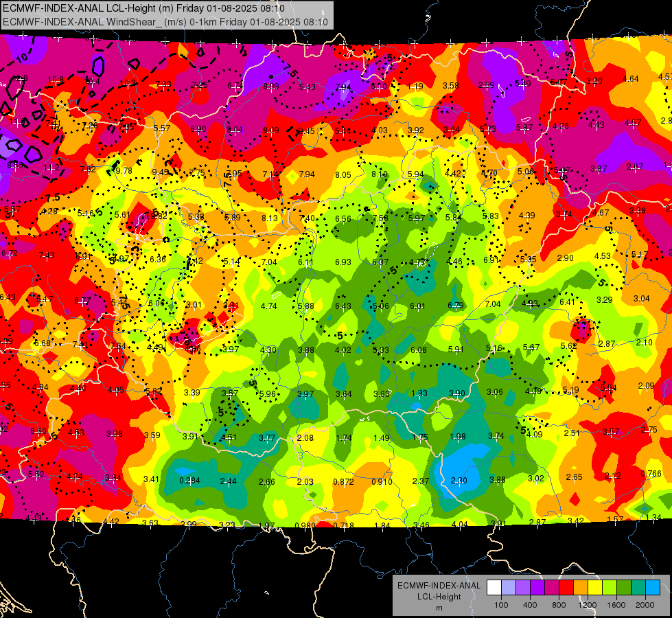Select the lime green legend swatch

pos(610,588)
